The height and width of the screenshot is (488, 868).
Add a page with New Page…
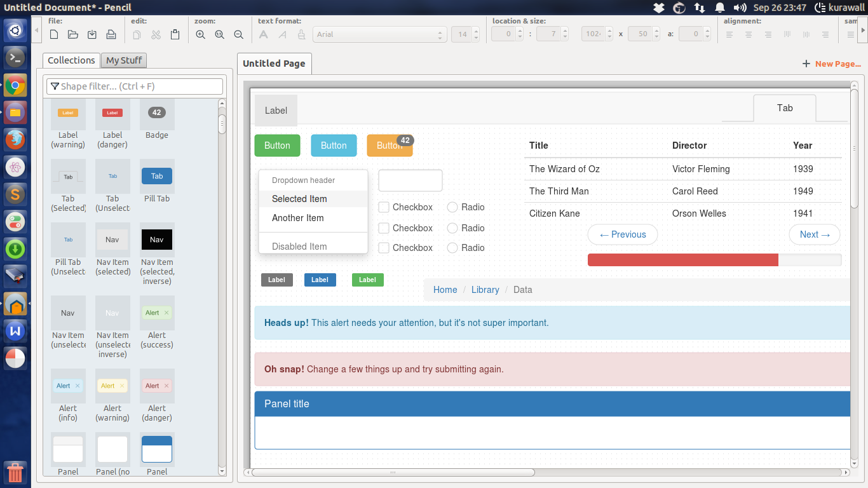[832, 64]
